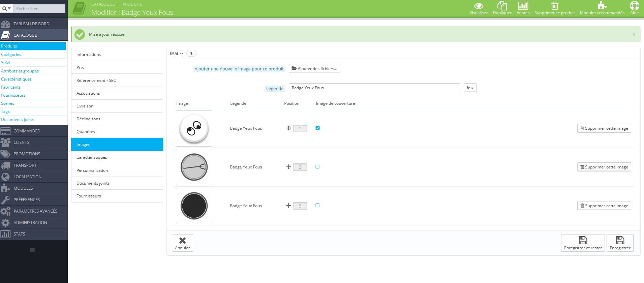Collapse the sidebar with hamburger icon

click(32, 250)
